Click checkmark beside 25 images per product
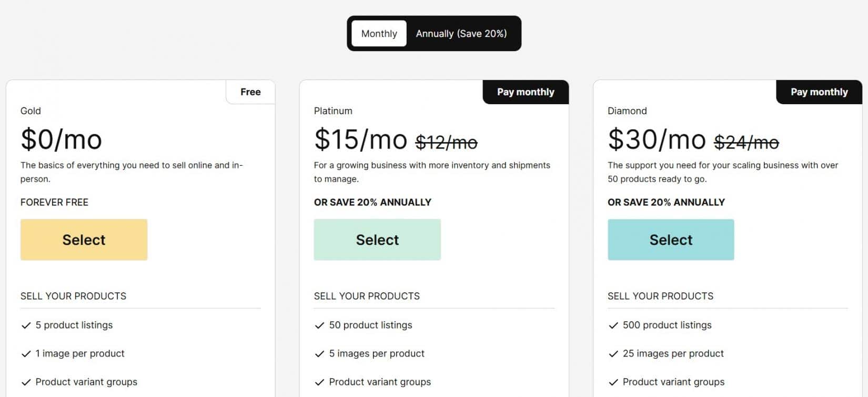 pos(613,354)
